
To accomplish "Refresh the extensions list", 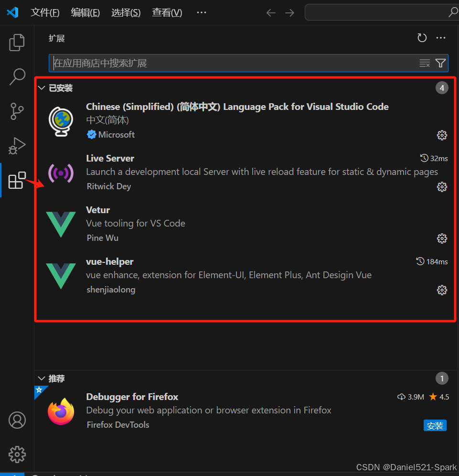I will (x=422, y=38).
